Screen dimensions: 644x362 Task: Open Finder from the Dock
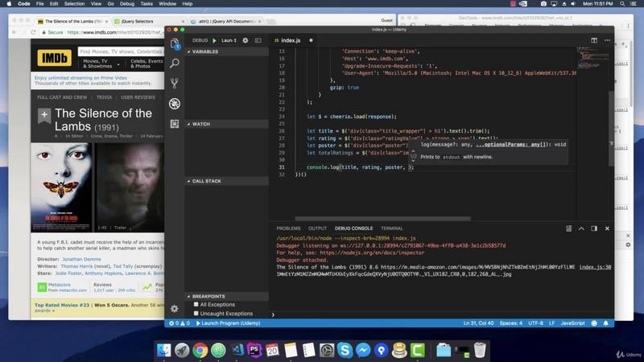164,350
